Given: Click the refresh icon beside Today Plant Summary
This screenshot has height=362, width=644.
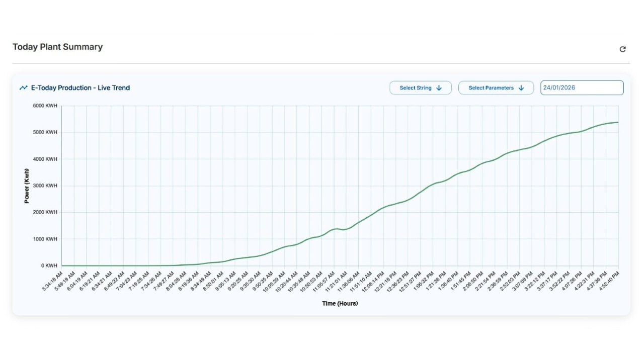Looking at the screenshot, I should tap(622, 49).
